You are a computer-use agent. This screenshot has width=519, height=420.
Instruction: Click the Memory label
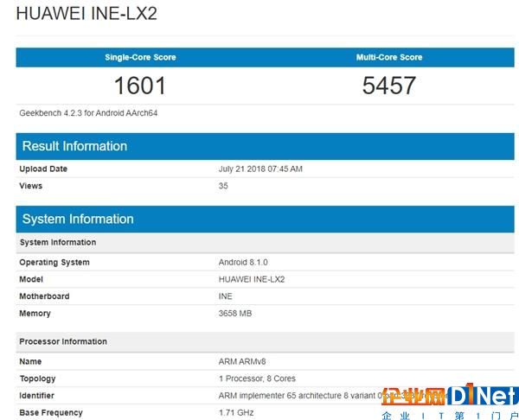[x=35, y=314]
